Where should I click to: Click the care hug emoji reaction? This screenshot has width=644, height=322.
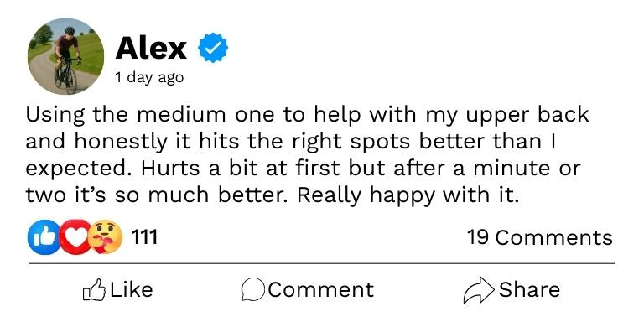tap(106, 237)
